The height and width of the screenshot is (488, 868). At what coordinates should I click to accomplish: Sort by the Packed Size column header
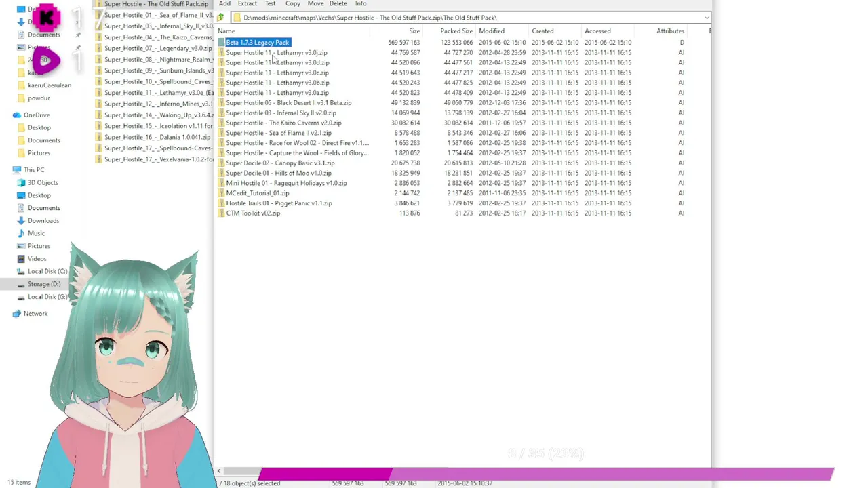456,31
